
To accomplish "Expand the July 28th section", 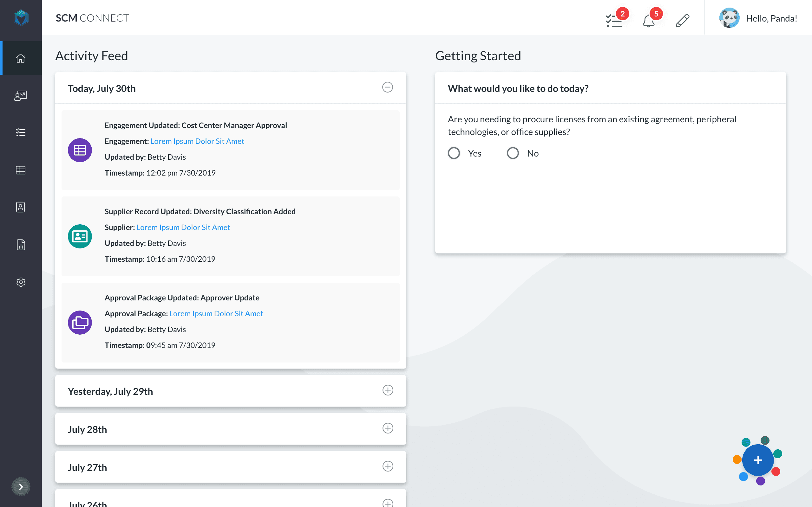I will tap(388, 428).
